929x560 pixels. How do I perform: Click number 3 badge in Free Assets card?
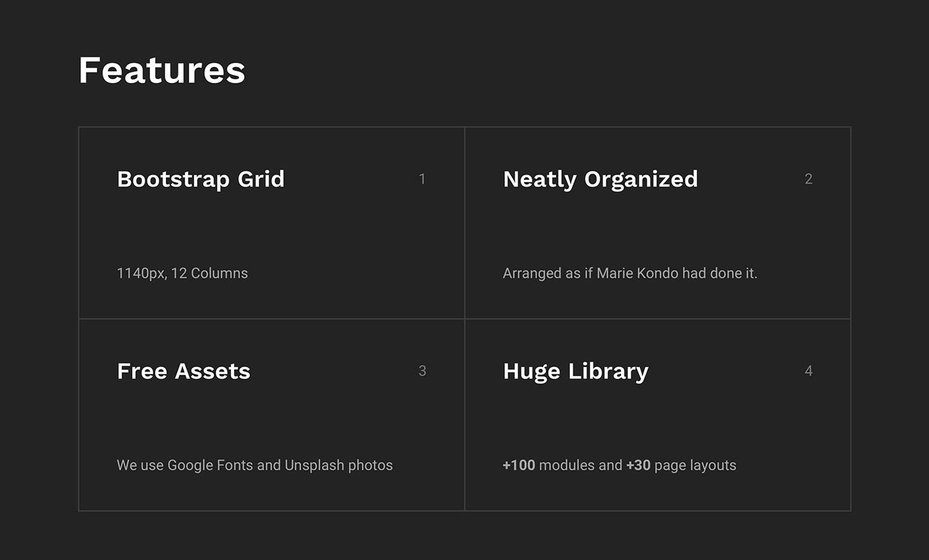click(x=422, y=371)
